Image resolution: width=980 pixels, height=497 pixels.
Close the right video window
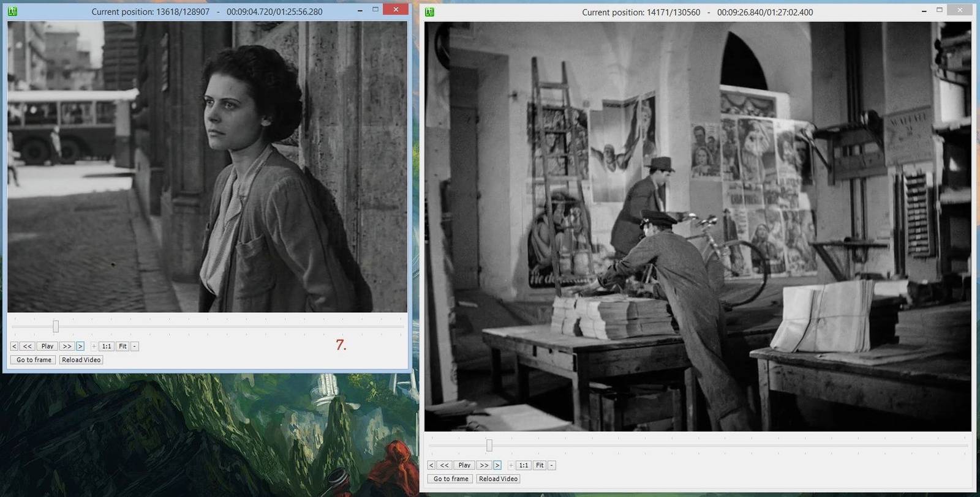point(960,10)
